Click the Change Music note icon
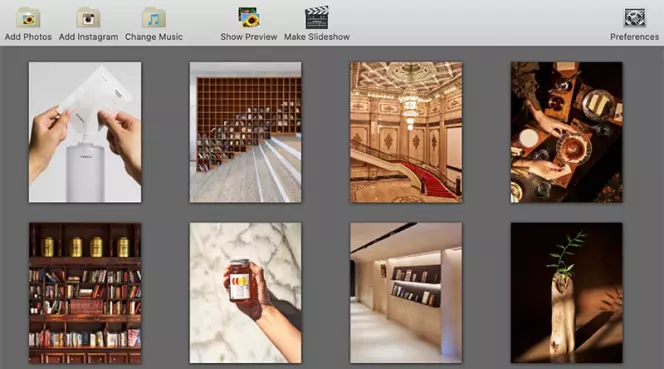 pyautogui.click(x=154, y=18)
